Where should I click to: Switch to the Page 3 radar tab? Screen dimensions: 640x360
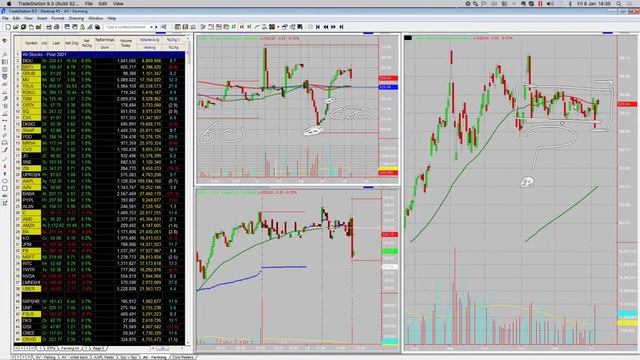pos(98,349)
